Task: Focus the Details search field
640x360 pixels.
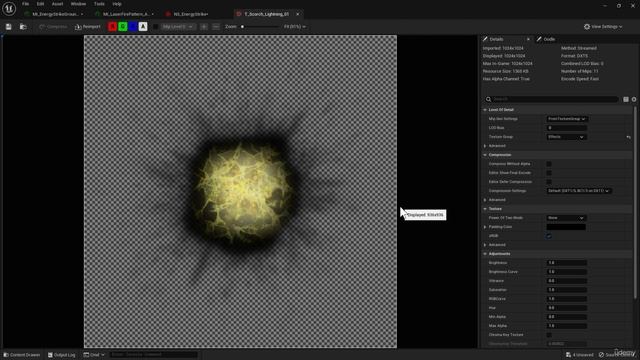Action: point(551,99)
